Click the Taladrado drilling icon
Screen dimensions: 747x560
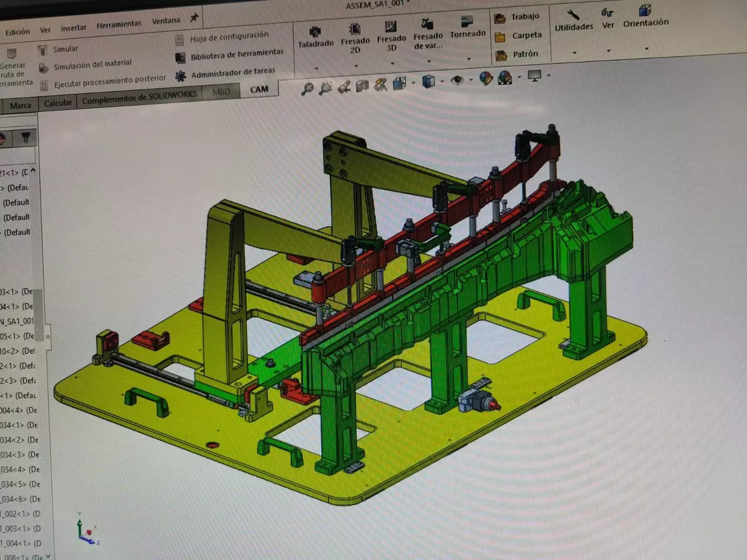[315, 32]
